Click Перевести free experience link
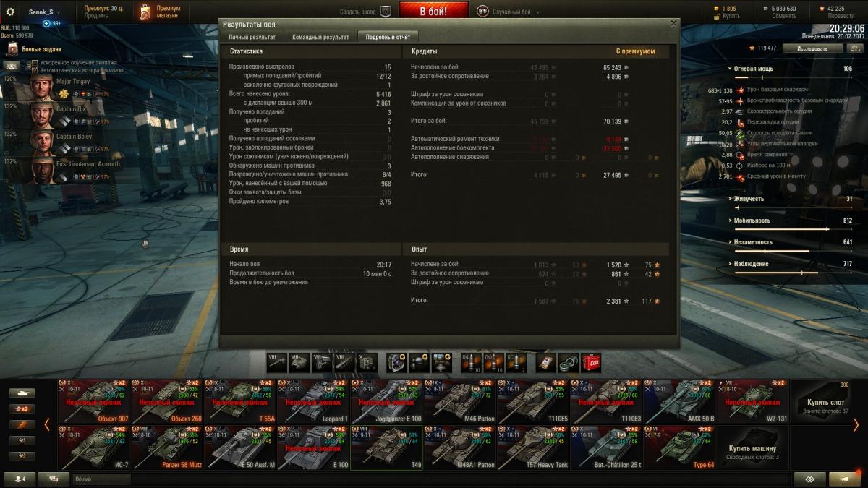868x488 pixels. tap(841, 16)
